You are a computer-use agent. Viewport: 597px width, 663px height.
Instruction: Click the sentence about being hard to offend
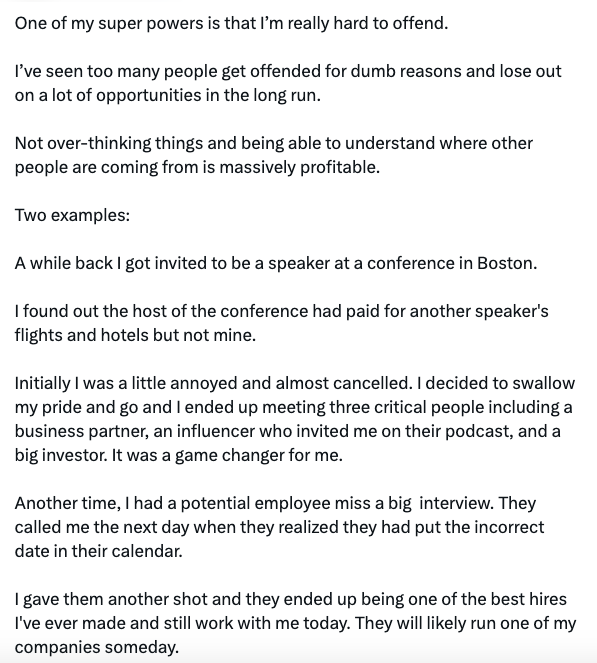231,23
